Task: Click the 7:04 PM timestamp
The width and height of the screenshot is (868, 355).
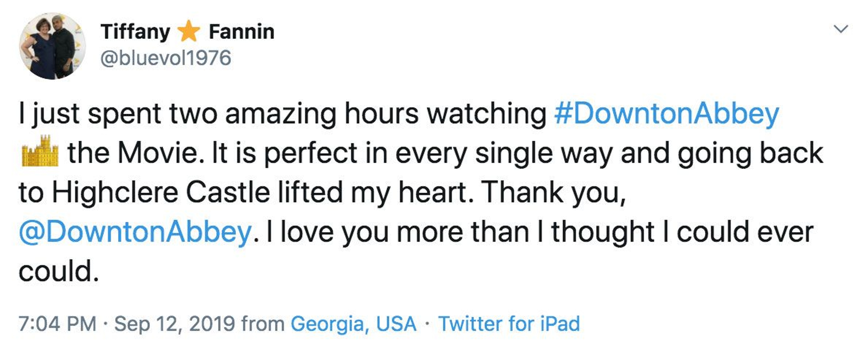Action: (57, 324)
